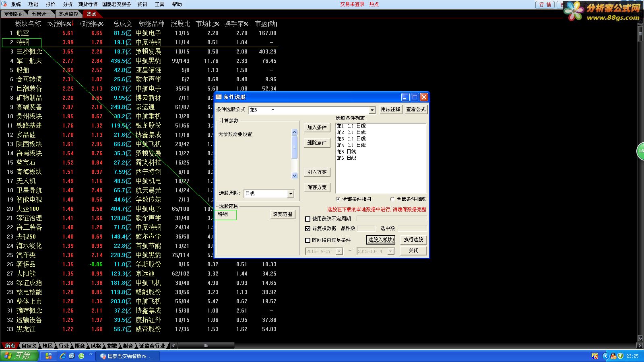Click 加入条件 button
This screenshot has width=644, height=362.
pyautogui.click(x=317, y=128)
